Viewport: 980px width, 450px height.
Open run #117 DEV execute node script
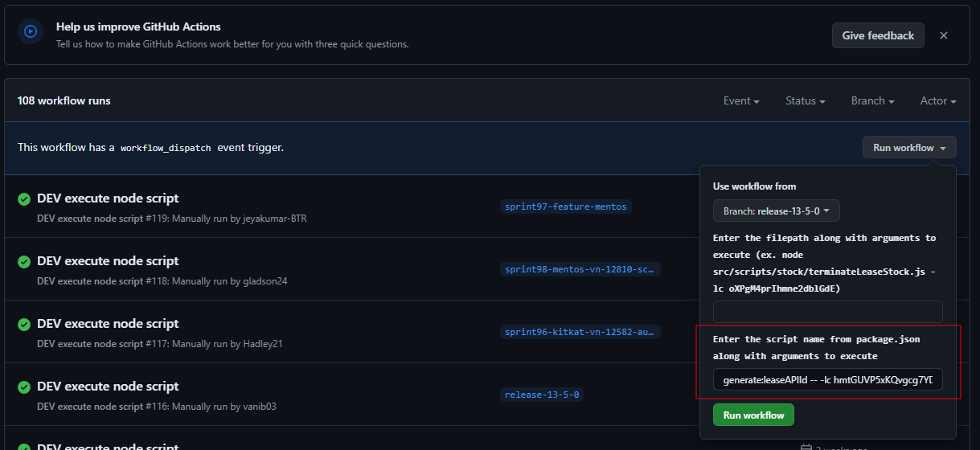(x=108, y=324)
